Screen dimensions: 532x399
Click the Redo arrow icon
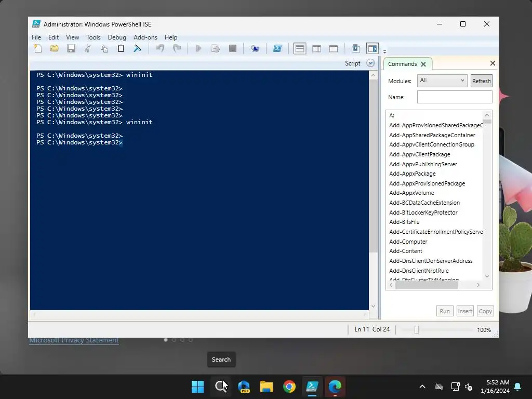pos(177,48)
